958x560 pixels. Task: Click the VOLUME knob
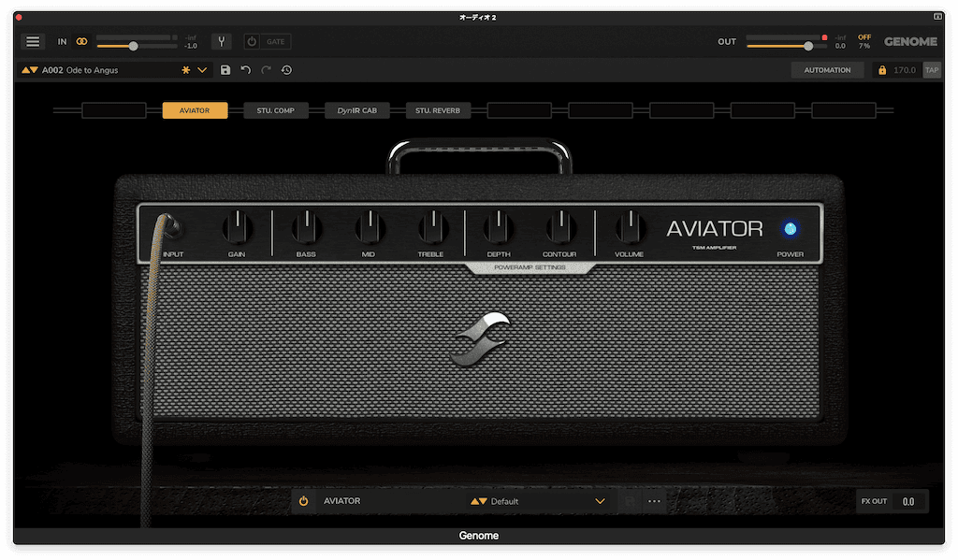630,227
